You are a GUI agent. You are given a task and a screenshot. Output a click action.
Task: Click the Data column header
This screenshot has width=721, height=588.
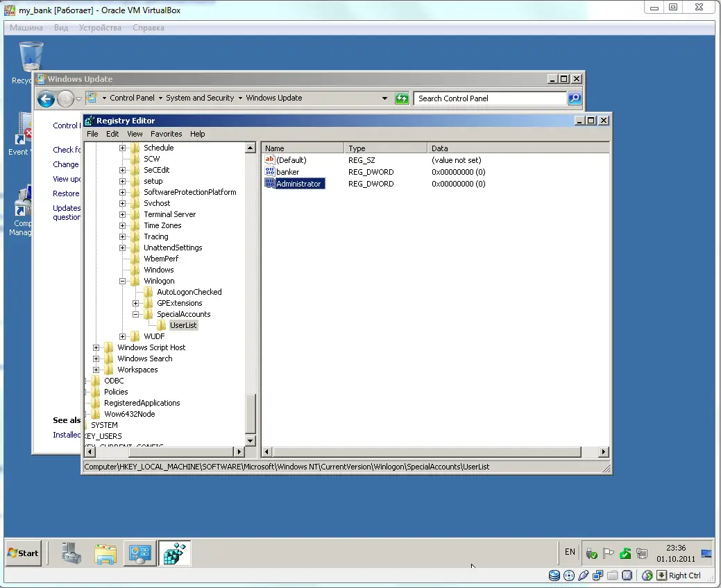pyautogui.click(x=518, y=148)
